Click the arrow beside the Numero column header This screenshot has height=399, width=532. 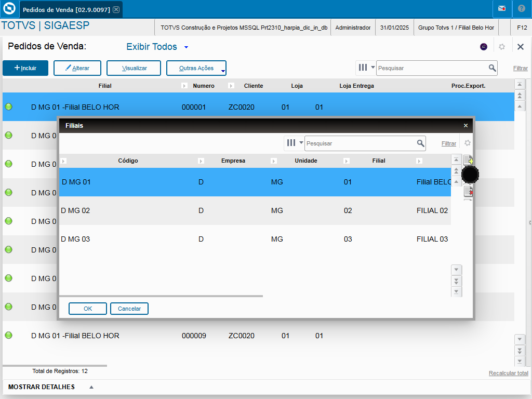click(x=184, y=86)
